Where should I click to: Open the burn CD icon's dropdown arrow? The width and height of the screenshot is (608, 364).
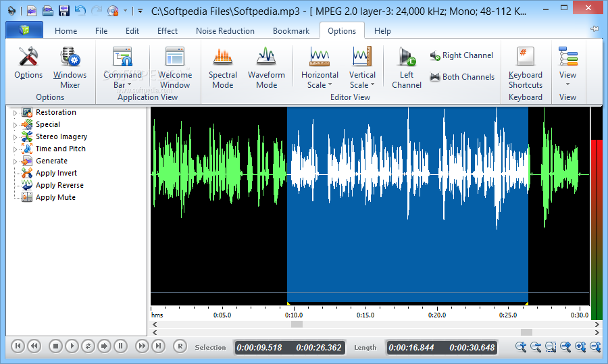[125, 11]
